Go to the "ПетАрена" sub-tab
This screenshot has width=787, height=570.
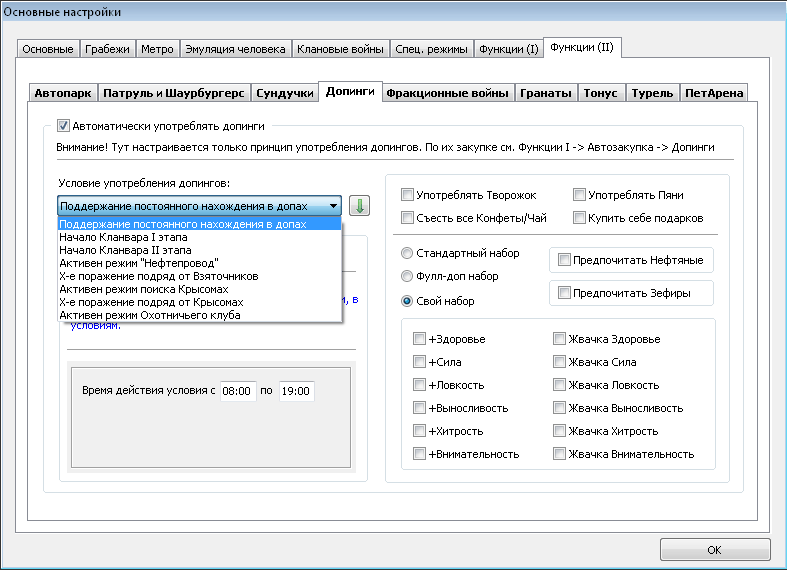coord(714,93)
